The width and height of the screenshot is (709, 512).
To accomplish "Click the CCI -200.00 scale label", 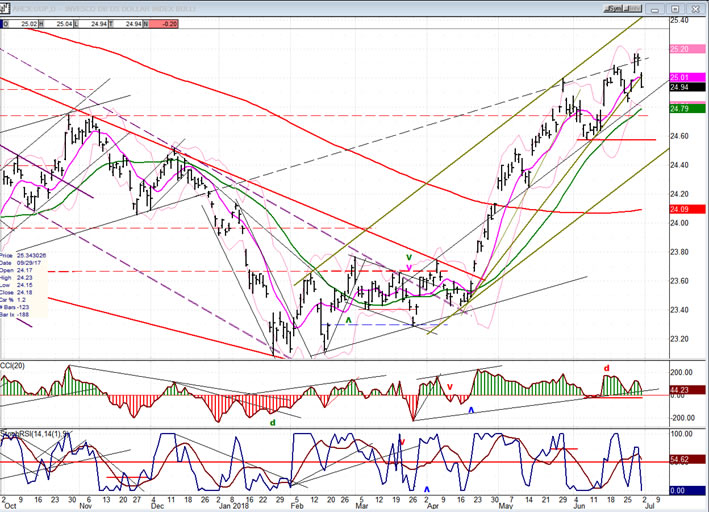I will click(x=681, y=418).
